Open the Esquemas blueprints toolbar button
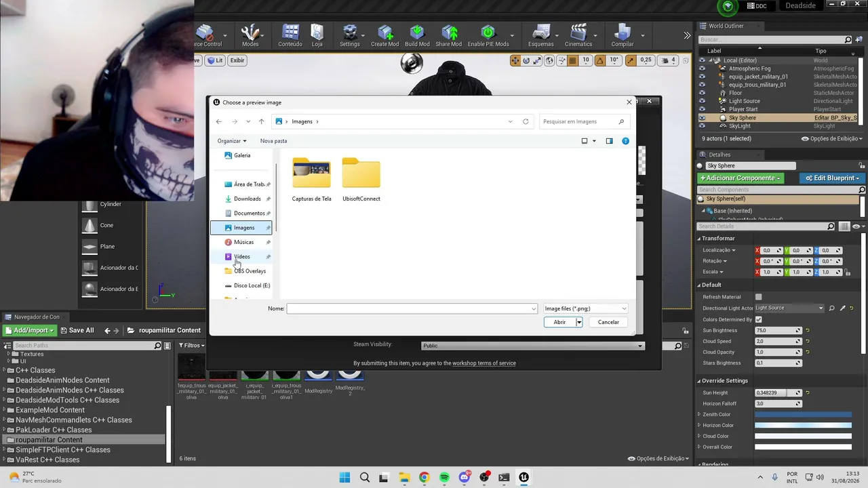Screen dimensions: 868x488 541,36
